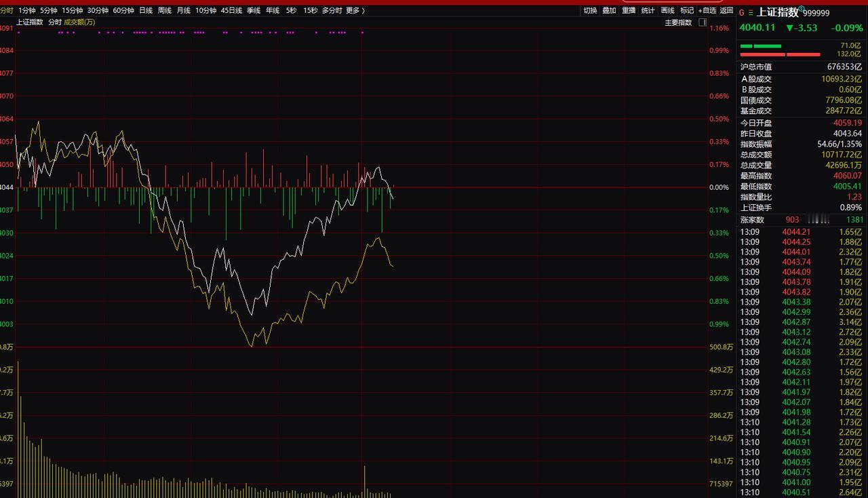Open the list icon next to 上证指数
The width and height of the screenshot is (868, 498).
(751, 13)
